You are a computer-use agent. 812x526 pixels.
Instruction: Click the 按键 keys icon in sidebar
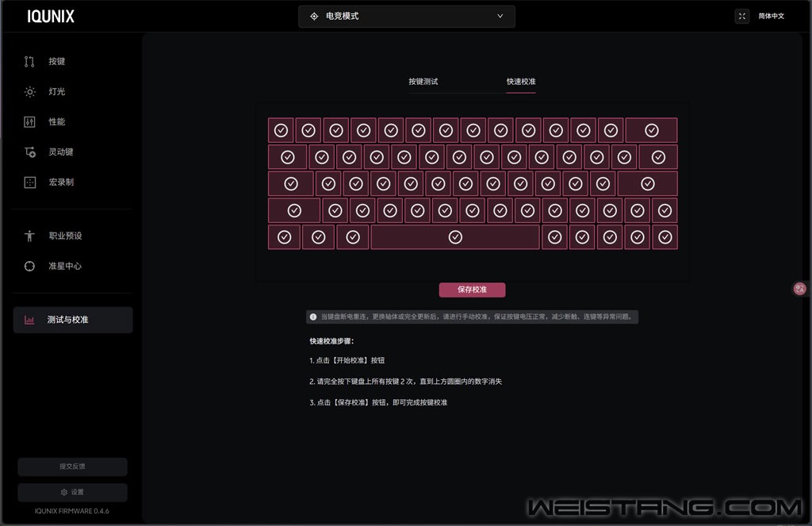(29, 61)
